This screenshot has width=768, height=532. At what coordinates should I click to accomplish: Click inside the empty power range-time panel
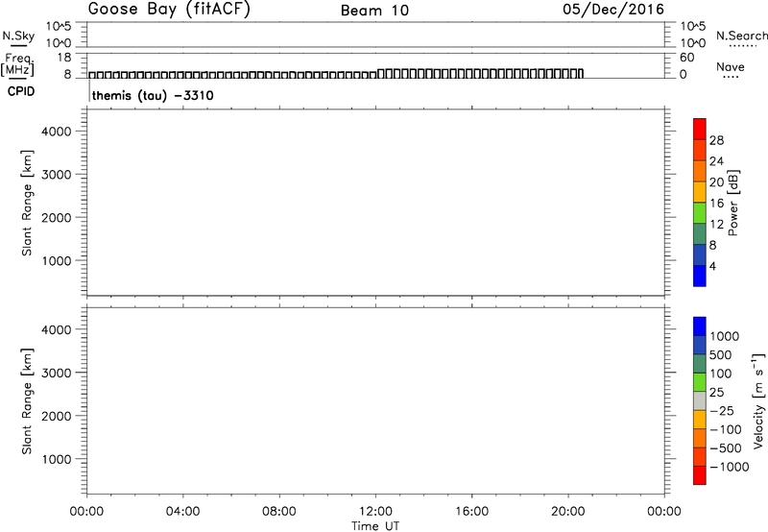click(375, 203)
